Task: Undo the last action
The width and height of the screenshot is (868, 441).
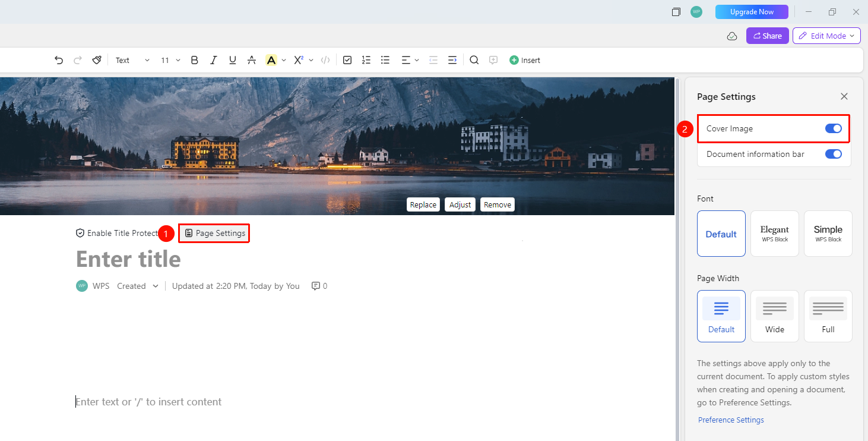Action: (x=59, y=60)
